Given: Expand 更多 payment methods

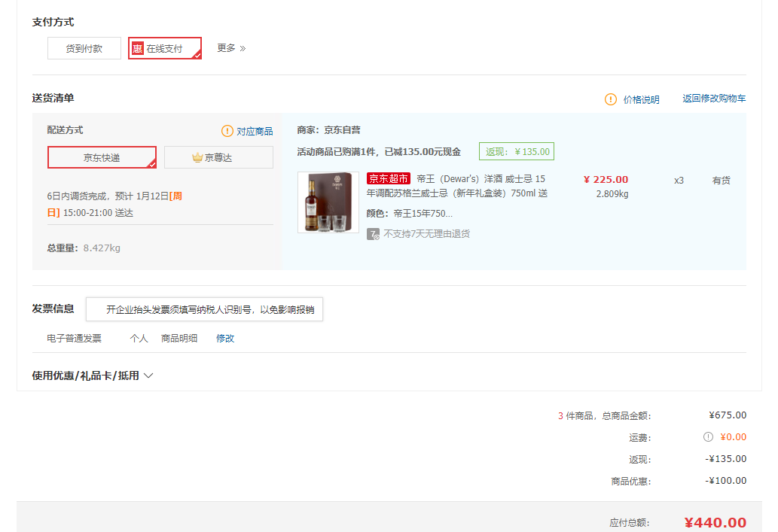Looking at the screenshot, I should [231, 48].
